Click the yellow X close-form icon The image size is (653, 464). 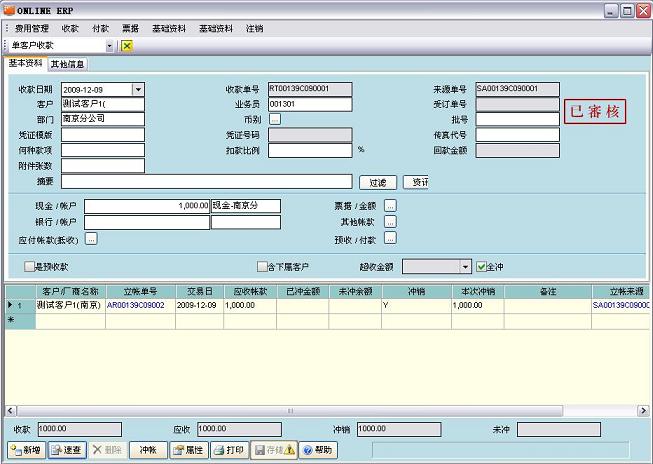pos(127,46)
